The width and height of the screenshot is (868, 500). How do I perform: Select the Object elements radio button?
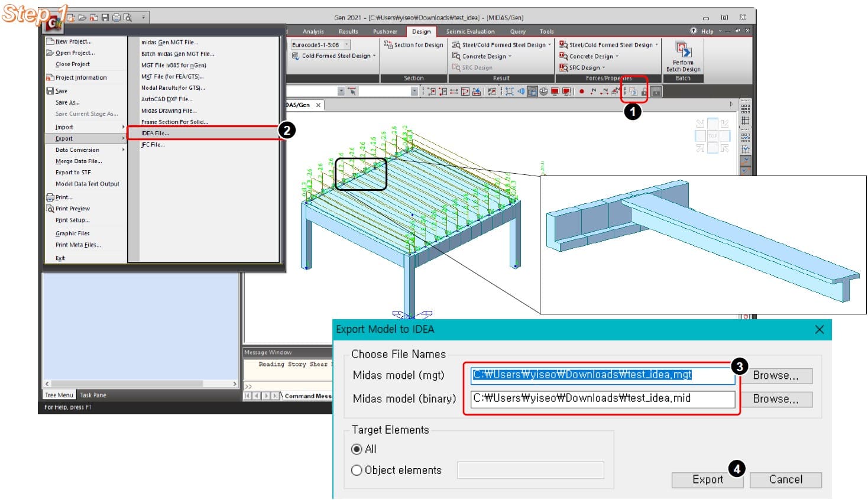pyautogui.click(x=357, y=470)
